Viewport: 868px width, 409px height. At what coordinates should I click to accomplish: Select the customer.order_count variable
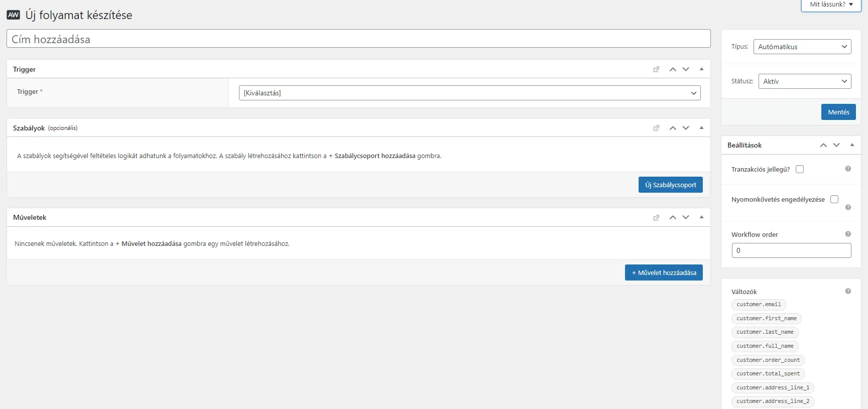(768, 360)
